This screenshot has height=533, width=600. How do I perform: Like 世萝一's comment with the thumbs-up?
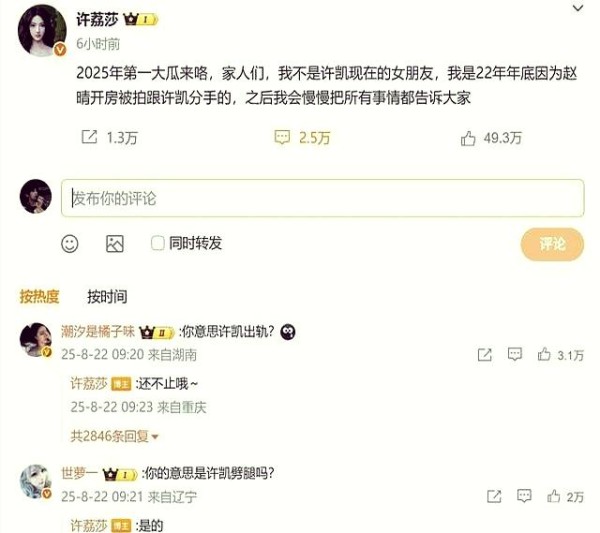coord(554,496)
